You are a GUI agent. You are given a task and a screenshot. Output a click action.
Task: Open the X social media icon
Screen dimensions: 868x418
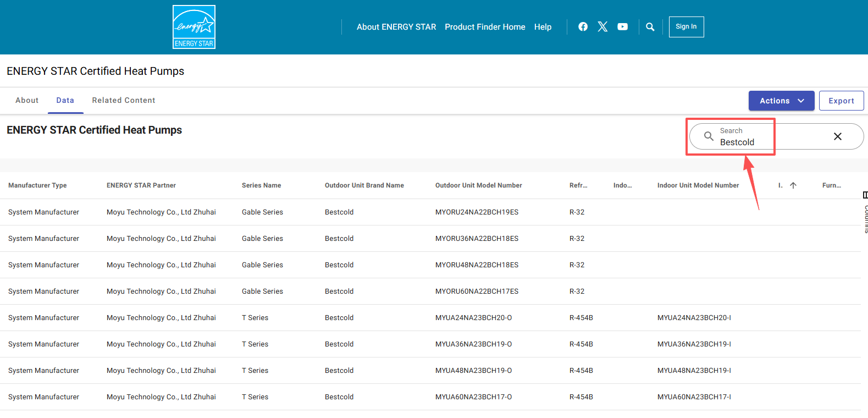[603, 26]
